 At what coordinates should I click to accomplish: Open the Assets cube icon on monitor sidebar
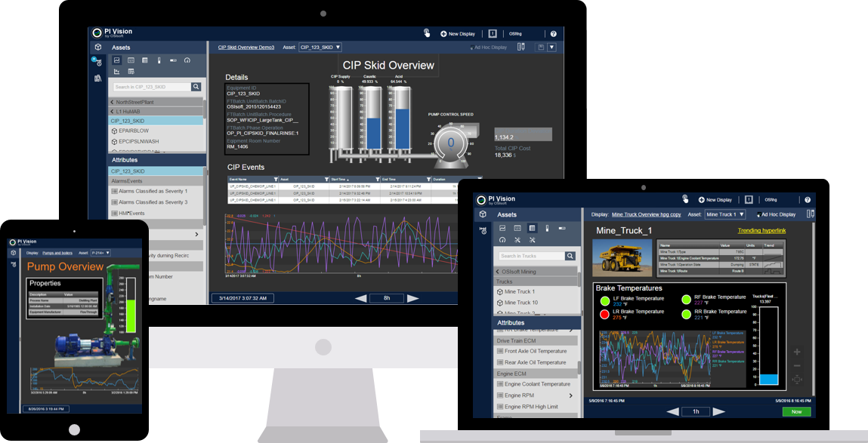pos(98,48)
